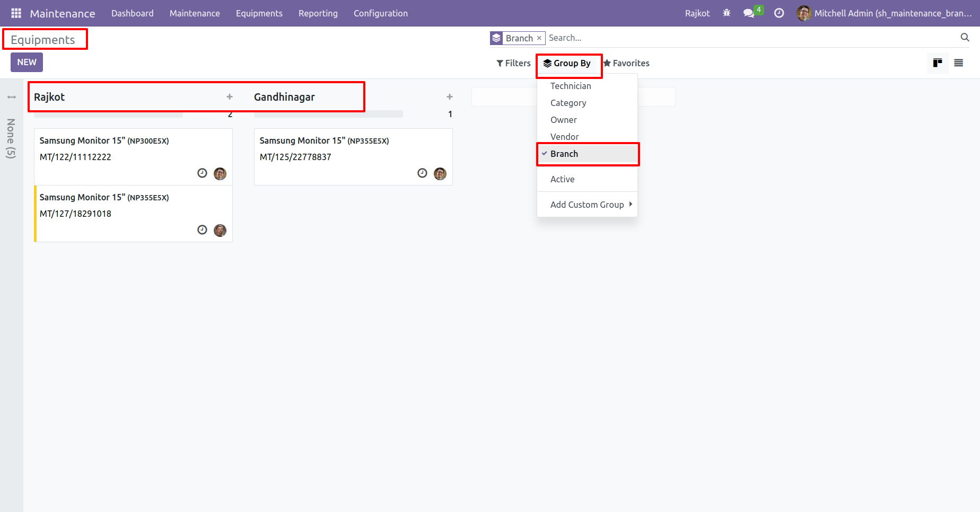Add quick record in Gandhinagar column

(450, 97)
